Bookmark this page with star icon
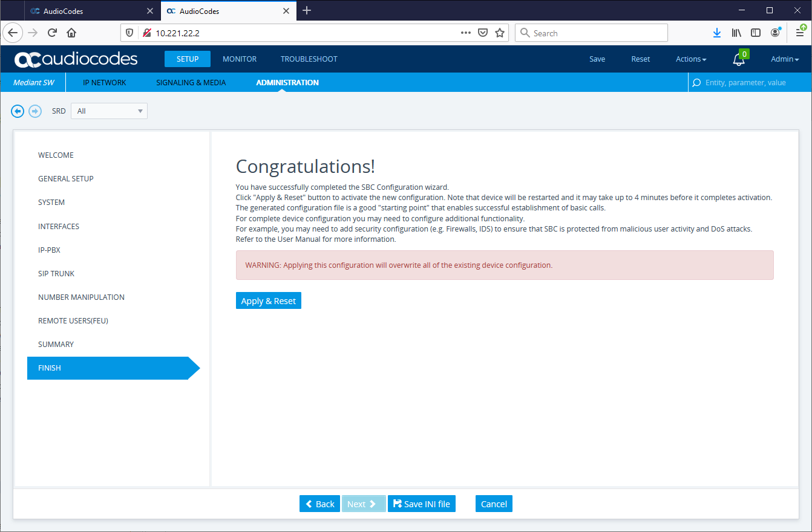The image size is (812, 532). coord(500,33)
